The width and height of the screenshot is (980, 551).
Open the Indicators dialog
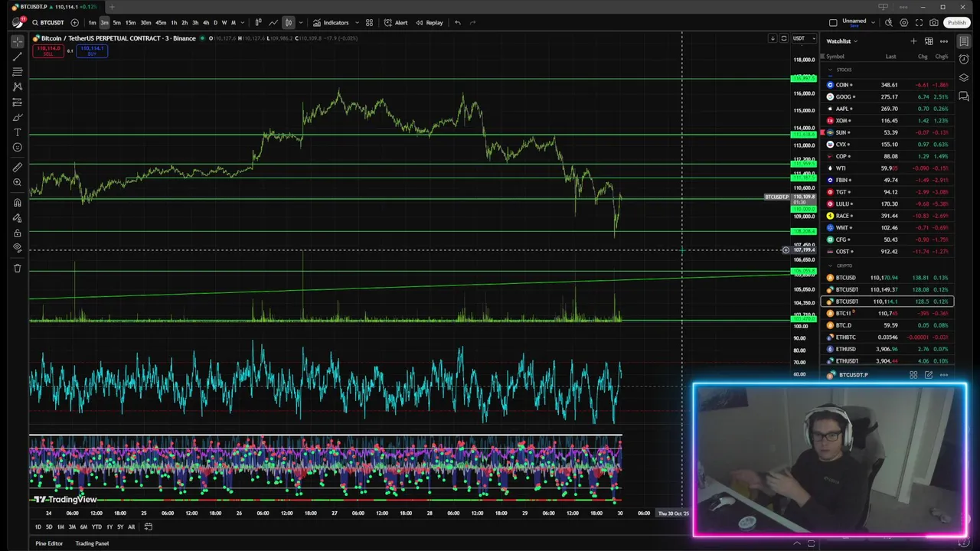point(331,22)
